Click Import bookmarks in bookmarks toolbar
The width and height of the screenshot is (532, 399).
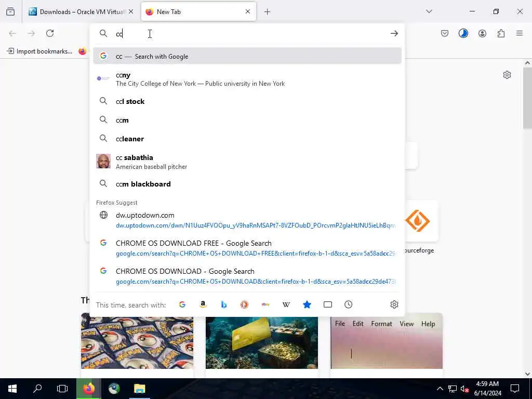39,51
